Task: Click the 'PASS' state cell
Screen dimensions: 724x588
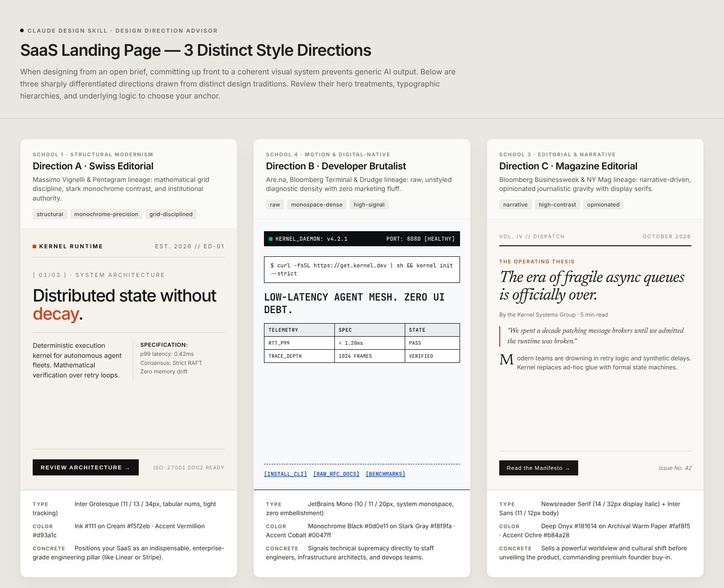Action: [432, 343]
